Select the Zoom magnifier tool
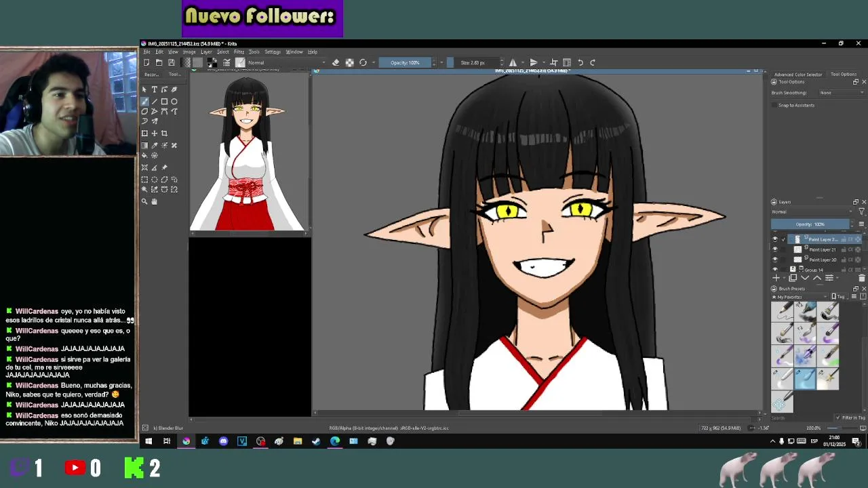Screen dimensions: 868x488 (144, 201)
